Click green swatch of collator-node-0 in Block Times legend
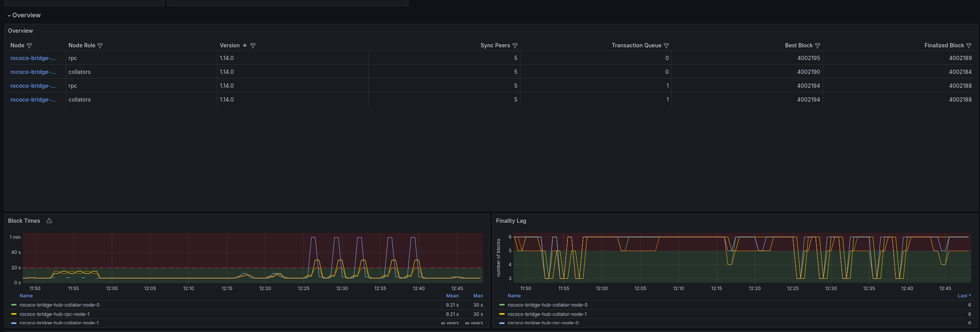Screen dimensions: 980x332 click(x=14, y=305)
